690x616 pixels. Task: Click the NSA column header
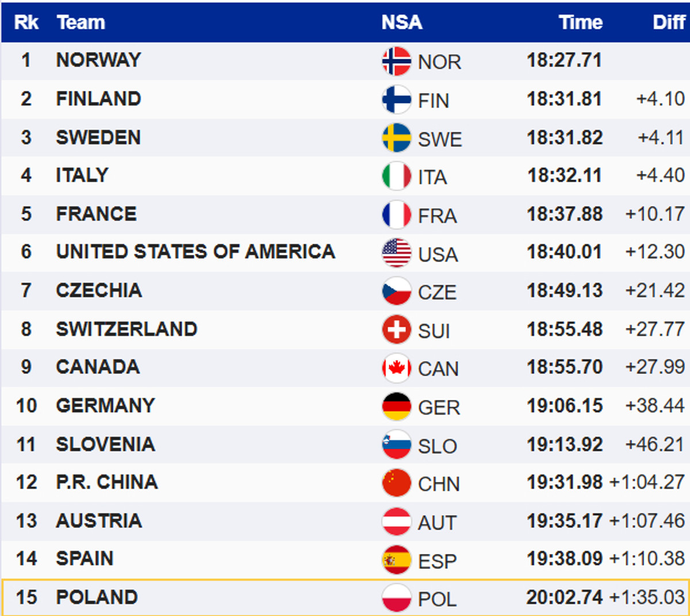(402, 22)
